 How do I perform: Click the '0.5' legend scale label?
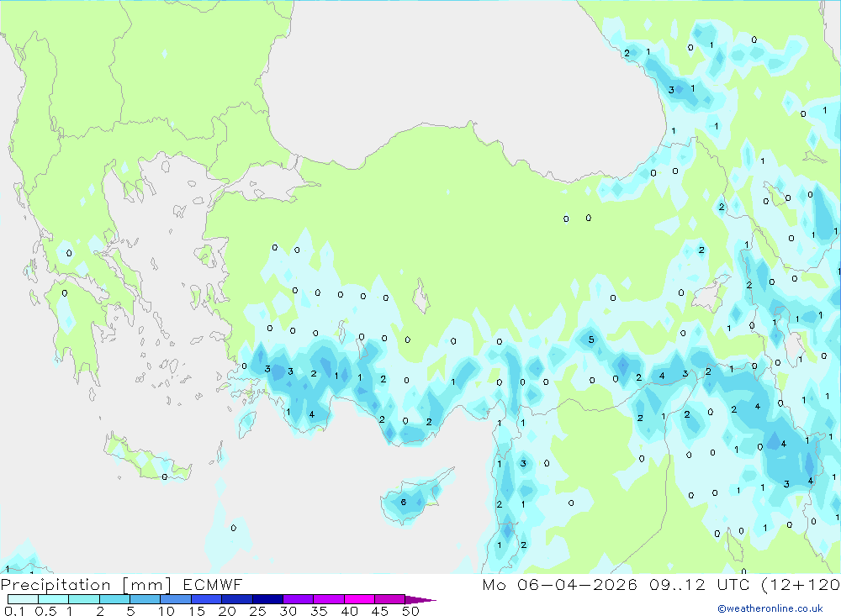click(45, 611)
